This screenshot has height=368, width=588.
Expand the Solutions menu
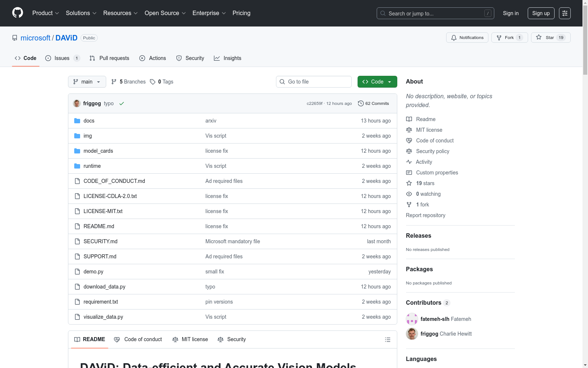click(x=81, y=13)
